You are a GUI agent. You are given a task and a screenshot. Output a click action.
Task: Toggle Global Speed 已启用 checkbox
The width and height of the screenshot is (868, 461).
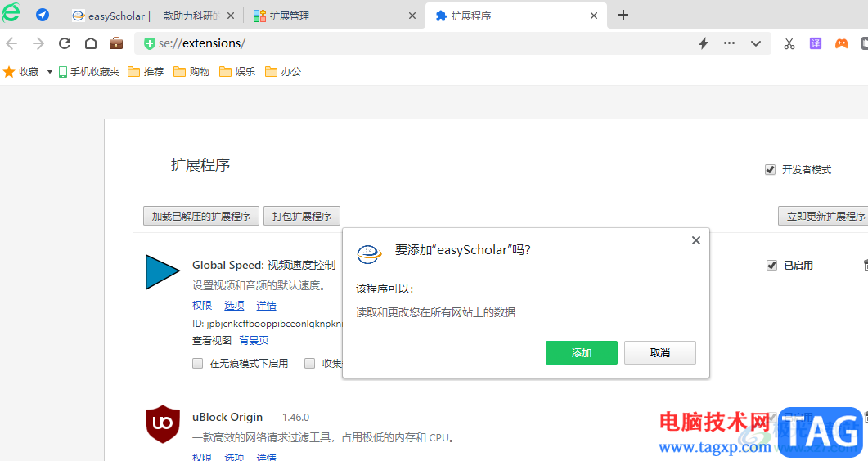[x=771, y=266]
